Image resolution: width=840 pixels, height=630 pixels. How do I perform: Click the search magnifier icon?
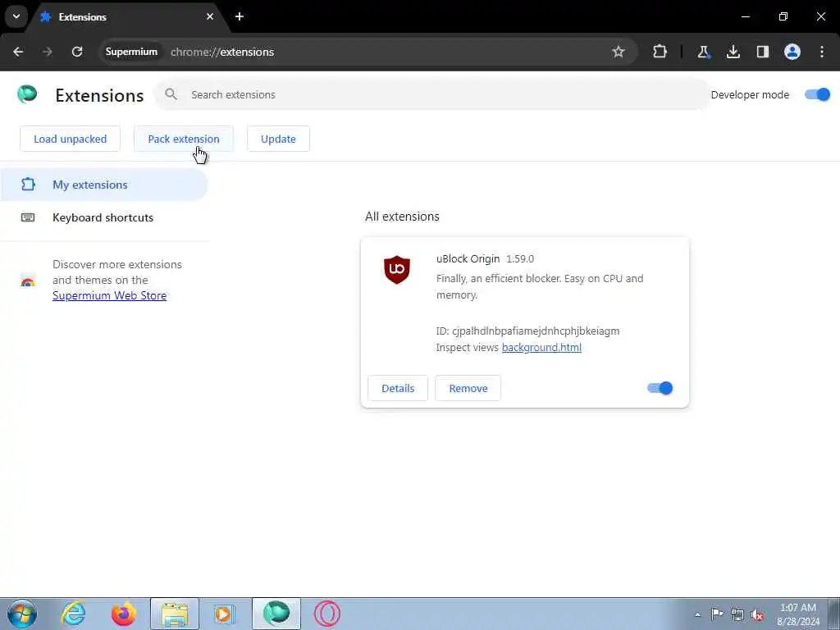click(171, 94)
